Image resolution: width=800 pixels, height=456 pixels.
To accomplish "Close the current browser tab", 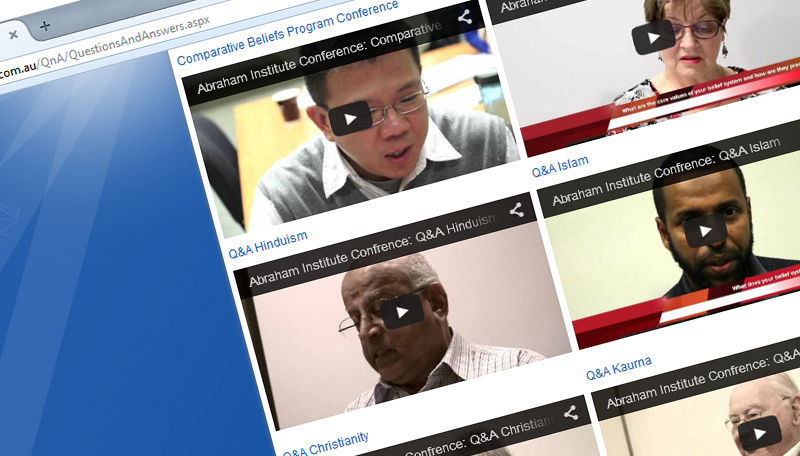I will pyautogui.click(x=13, y=34).
